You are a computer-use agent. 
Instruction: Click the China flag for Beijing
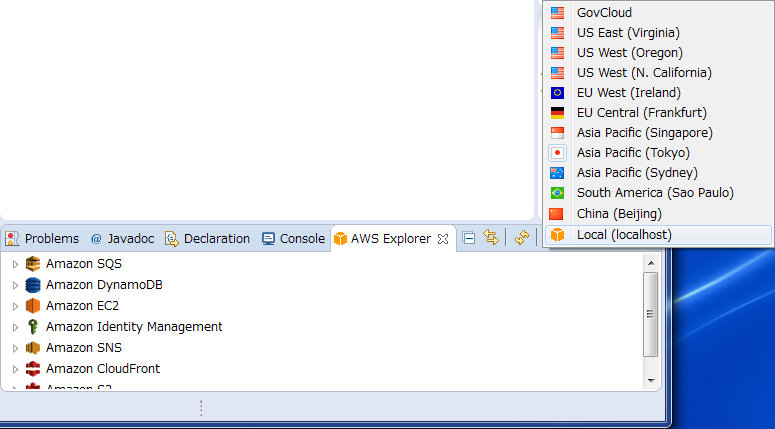[x=557, y=214]
